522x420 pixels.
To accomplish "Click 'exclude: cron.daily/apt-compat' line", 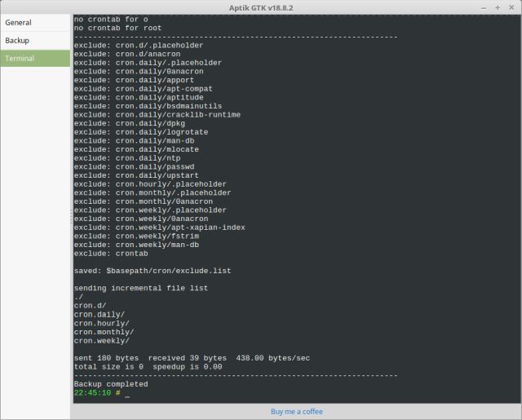I will point(144,89).
